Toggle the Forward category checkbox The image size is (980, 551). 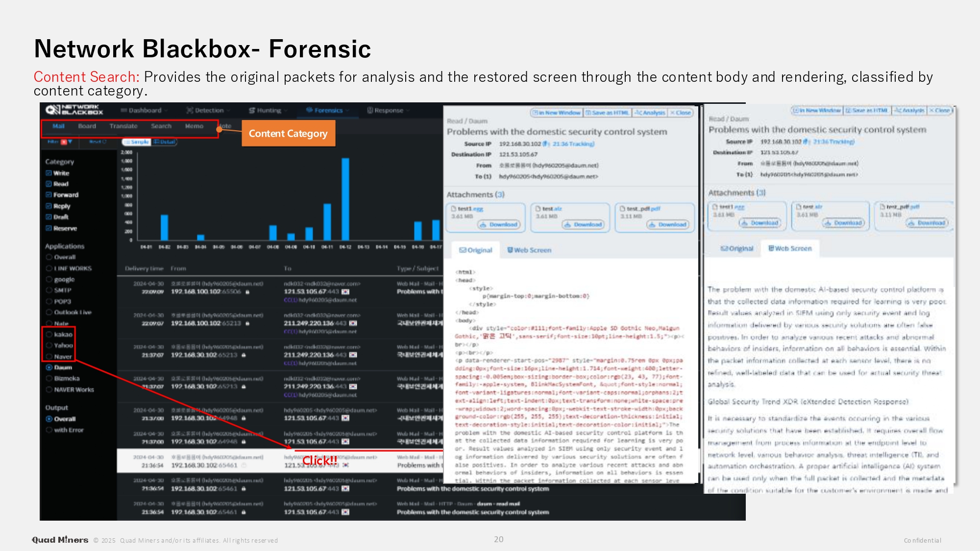click(x=49, y=195)
